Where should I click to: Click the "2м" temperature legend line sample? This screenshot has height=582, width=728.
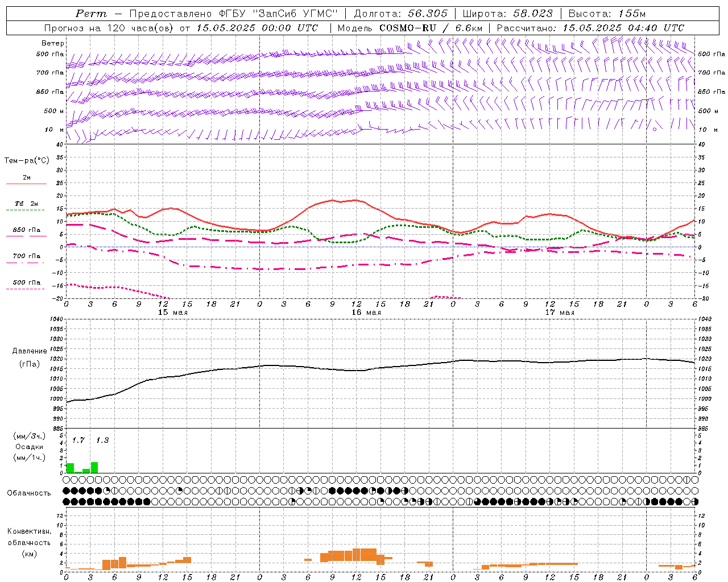point(26,184)
